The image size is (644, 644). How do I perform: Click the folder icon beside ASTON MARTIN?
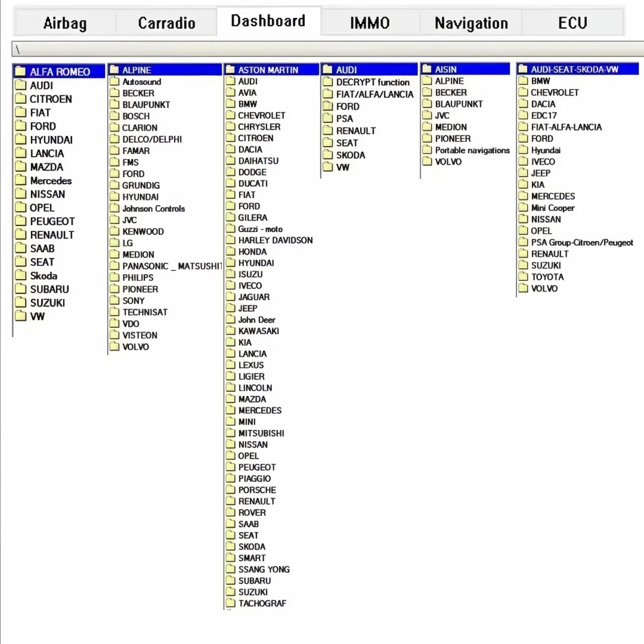(x=230, y=69)
